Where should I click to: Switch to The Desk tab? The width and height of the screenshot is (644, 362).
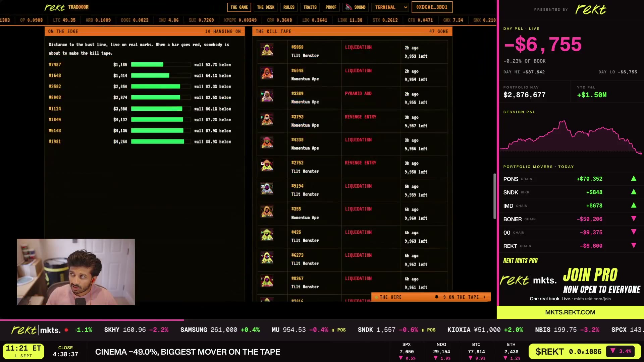point(266,7)
